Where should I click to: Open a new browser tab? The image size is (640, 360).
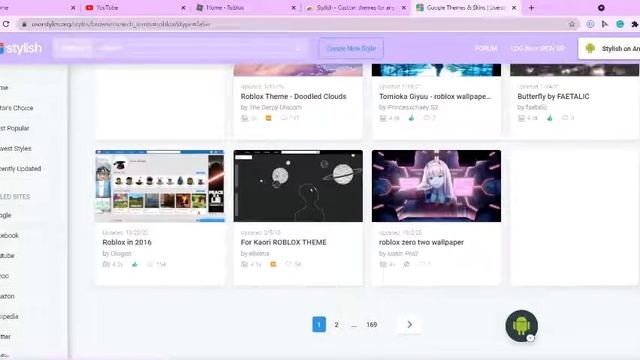531,8
